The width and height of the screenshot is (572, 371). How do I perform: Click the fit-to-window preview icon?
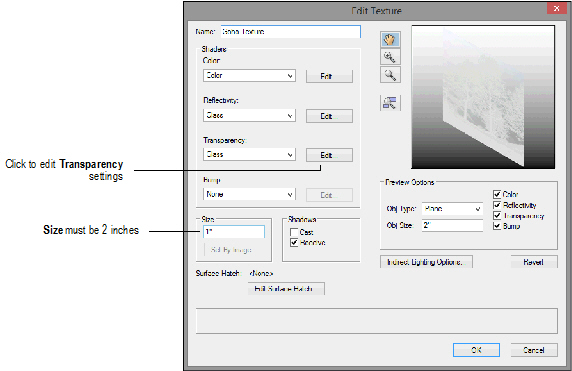pos(390,103)
